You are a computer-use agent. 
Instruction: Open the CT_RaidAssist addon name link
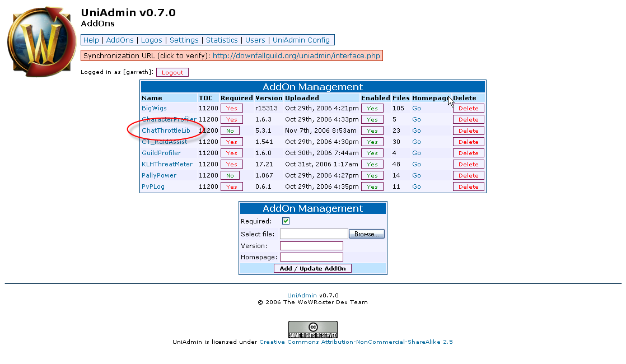click(x=165, y=142)
